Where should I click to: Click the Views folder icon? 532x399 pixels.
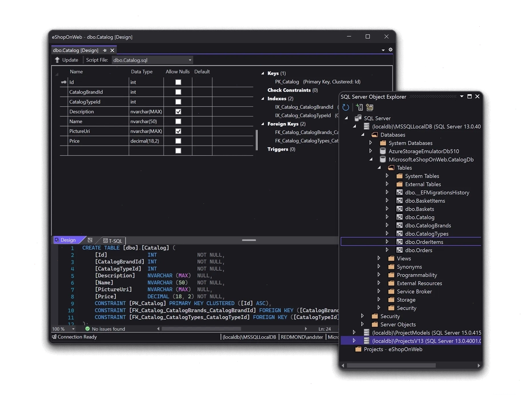tap(391, 258)
